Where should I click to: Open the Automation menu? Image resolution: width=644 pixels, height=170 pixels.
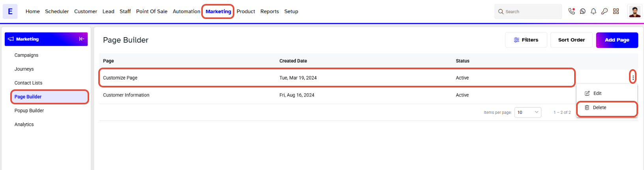[x=186, y=11]
